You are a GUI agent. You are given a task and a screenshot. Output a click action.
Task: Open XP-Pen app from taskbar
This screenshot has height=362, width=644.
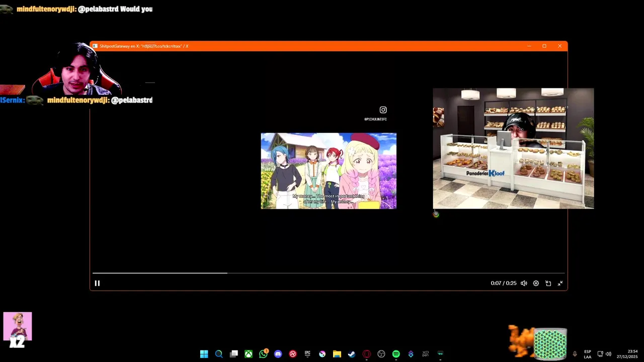tap(426, 354)
